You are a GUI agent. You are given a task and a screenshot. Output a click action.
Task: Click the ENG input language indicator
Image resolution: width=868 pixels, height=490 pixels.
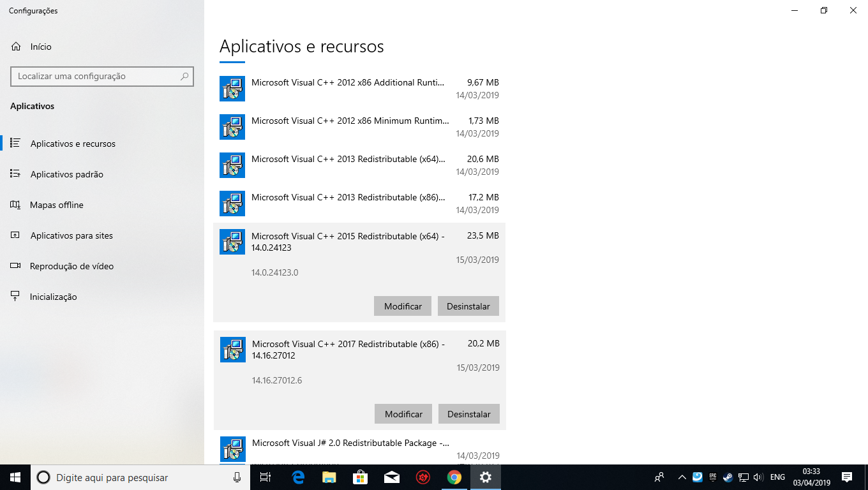tap(777, 477)
